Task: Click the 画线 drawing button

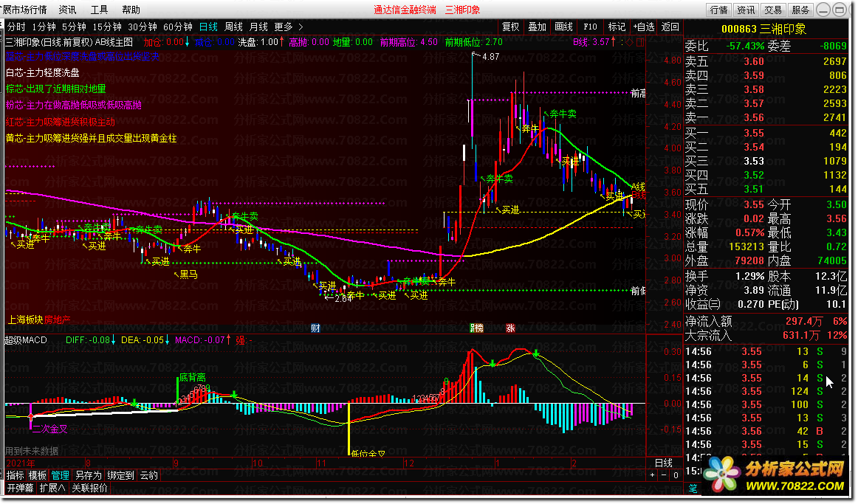Action: coord(563,27)
